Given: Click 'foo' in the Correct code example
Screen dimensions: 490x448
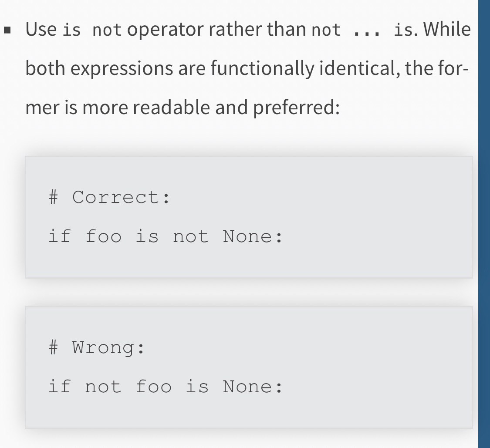Looking at the screenshot, I should (x=103, y=236).
